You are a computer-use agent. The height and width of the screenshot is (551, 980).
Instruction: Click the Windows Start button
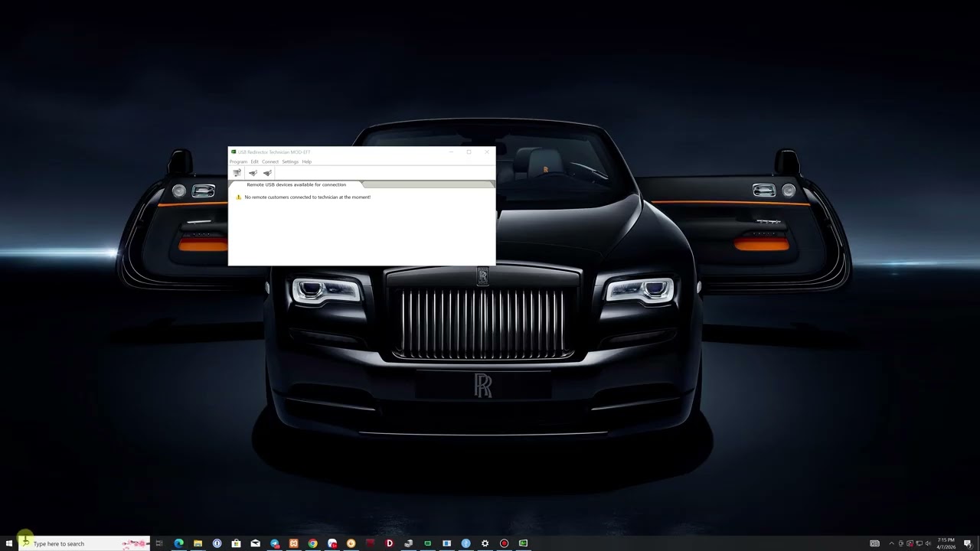(x=8, y=543)
